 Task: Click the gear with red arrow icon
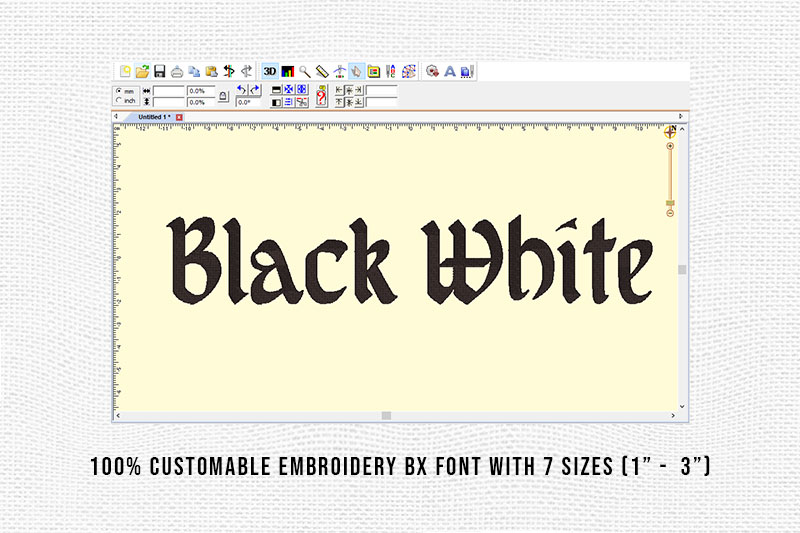click(x=432, y=71)
